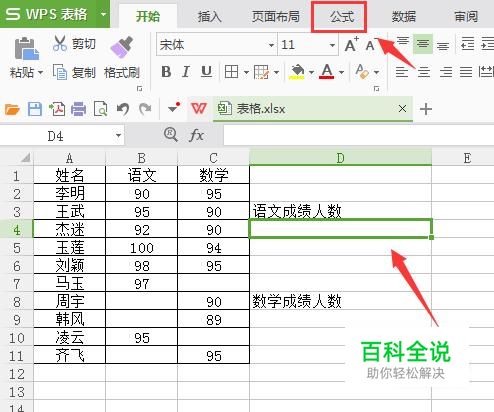
Task: Click the select-all corner triangle
Action: 25,157
